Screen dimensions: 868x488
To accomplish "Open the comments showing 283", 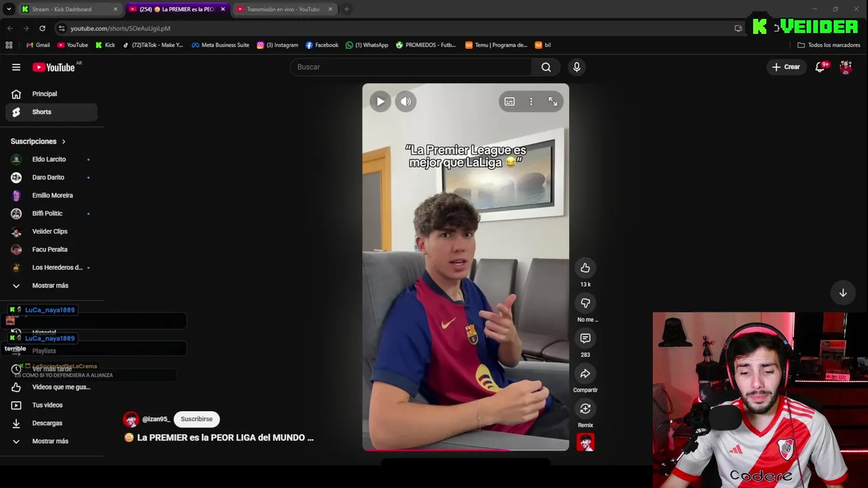I will tap(585, 338).
